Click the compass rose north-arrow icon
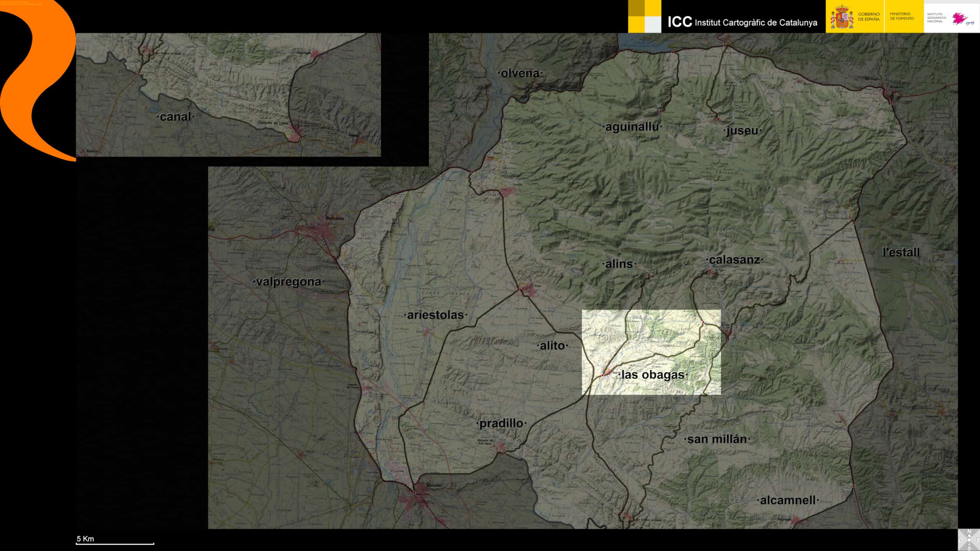This screenshot has width=980, height=551. click(x=969, y=540)
